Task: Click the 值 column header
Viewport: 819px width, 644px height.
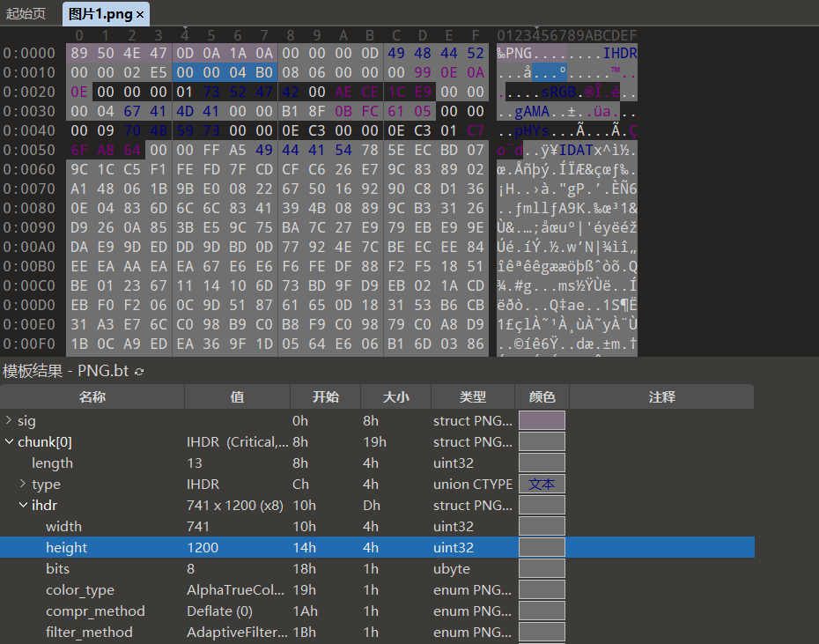Action: coord(237,396)
